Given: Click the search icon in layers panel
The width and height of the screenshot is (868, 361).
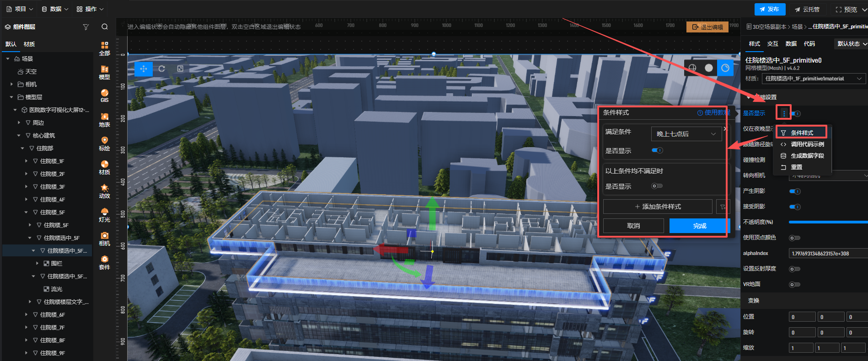Looking at the screenshot, I should coord(105,27).
